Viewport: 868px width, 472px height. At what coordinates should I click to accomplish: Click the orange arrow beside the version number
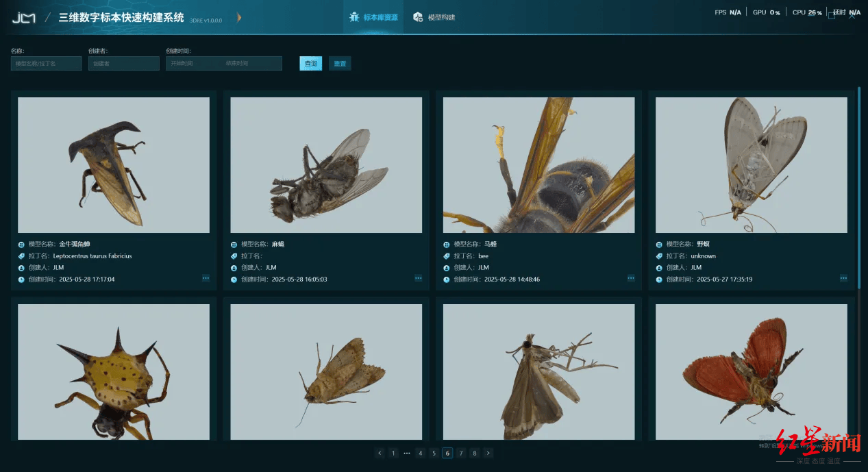point(239,17)
